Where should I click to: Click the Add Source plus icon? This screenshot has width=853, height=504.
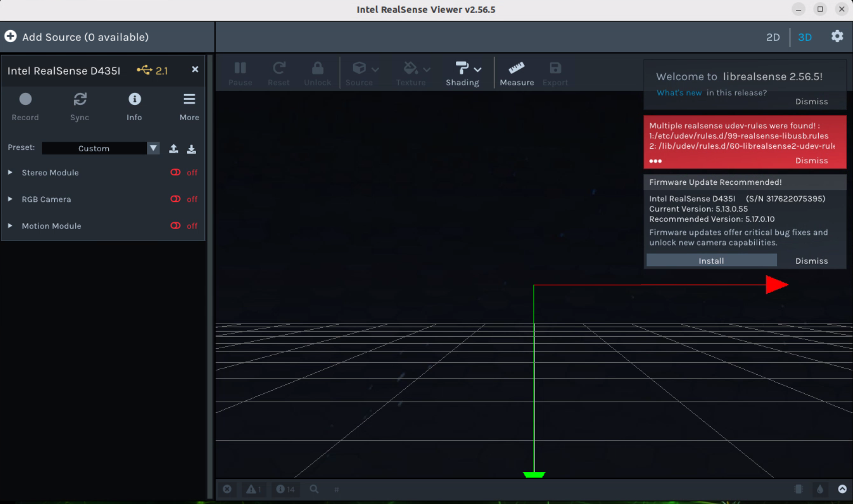coord(11,37)
